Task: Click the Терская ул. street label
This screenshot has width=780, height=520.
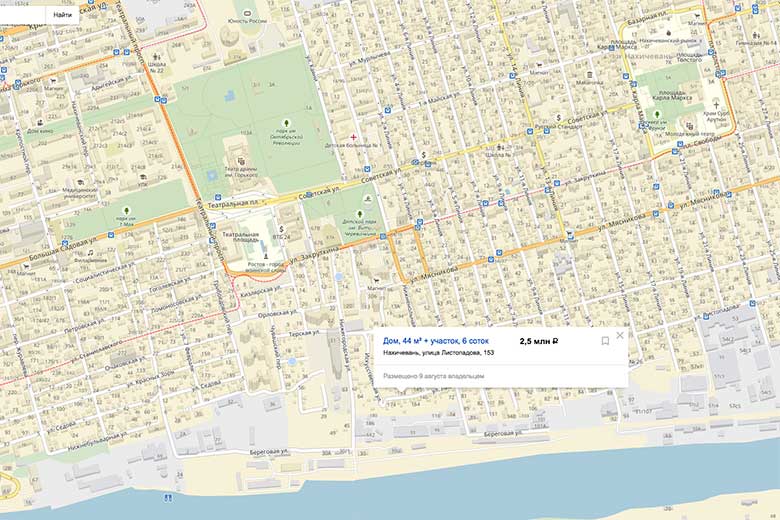Action: (303, 332)
